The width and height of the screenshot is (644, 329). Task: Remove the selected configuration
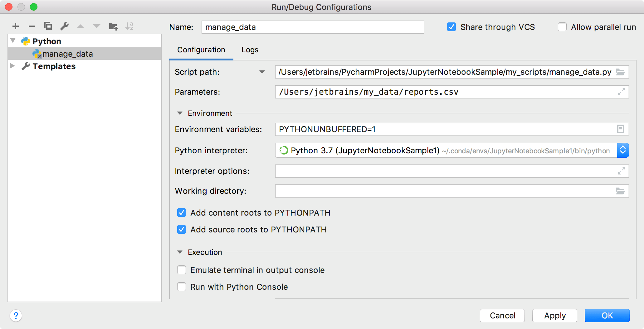32,26
